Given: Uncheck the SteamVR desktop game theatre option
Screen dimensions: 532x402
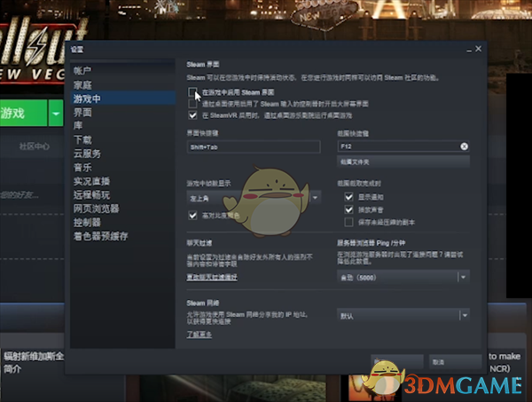Looking at the screenshot, I should 192,115.
